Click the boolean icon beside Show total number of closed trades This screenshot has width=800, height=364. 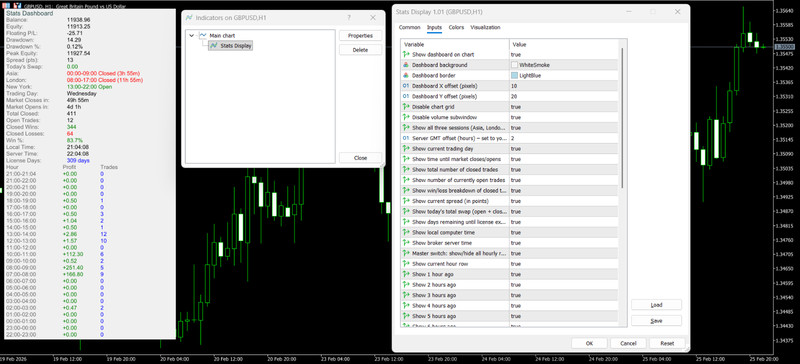tap(406, 169)
